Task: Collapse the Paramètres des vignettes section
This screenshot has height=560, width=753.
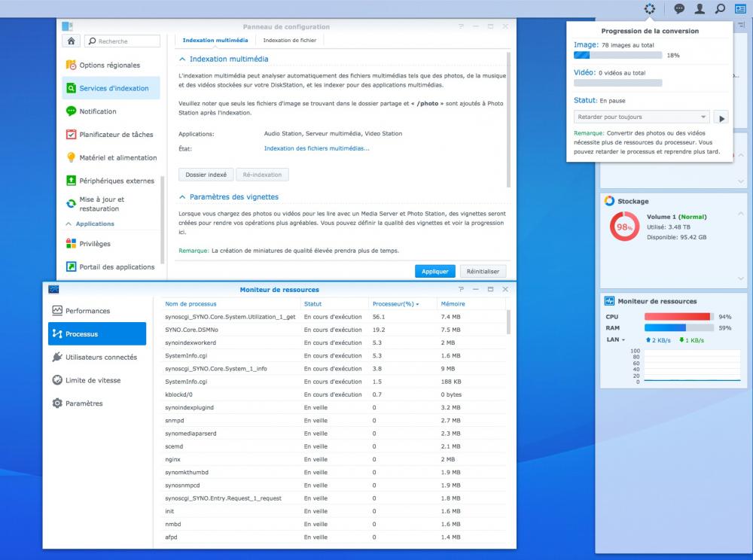Action: 182,196
